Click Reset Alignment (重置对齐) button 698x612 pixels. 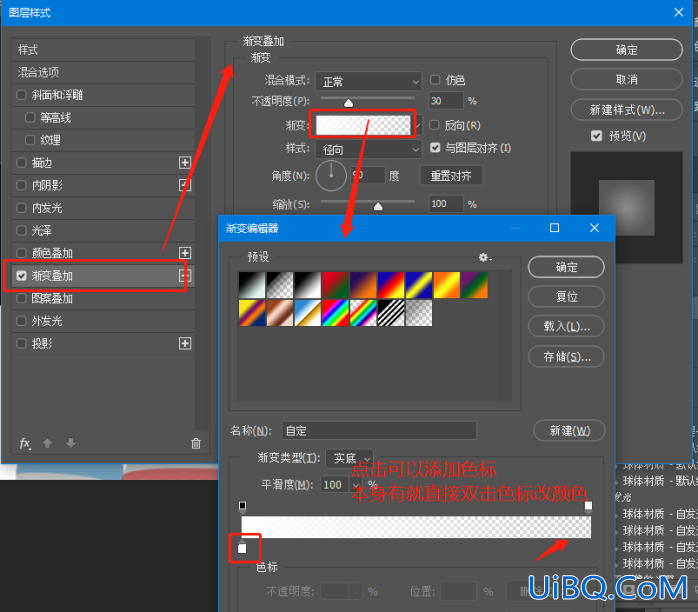(x=451, y=176)
